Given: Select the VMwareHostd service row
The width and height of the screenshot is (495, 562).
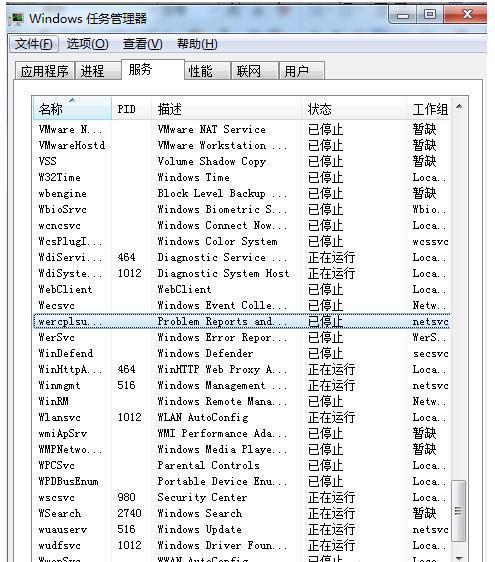Looking at the screenshot, I should point(242,145).
